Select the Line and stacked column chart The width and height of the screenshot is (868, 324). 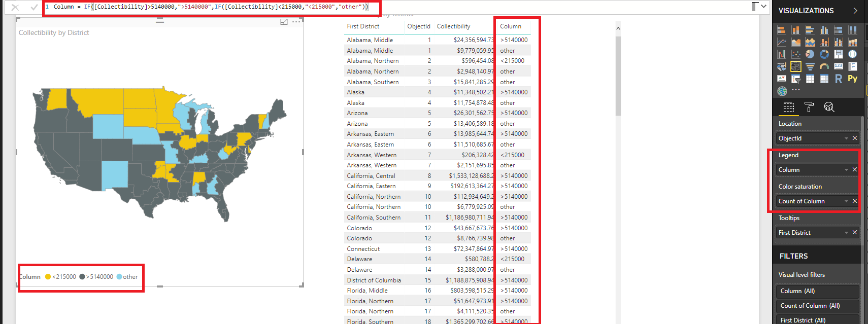coord(824,42)
